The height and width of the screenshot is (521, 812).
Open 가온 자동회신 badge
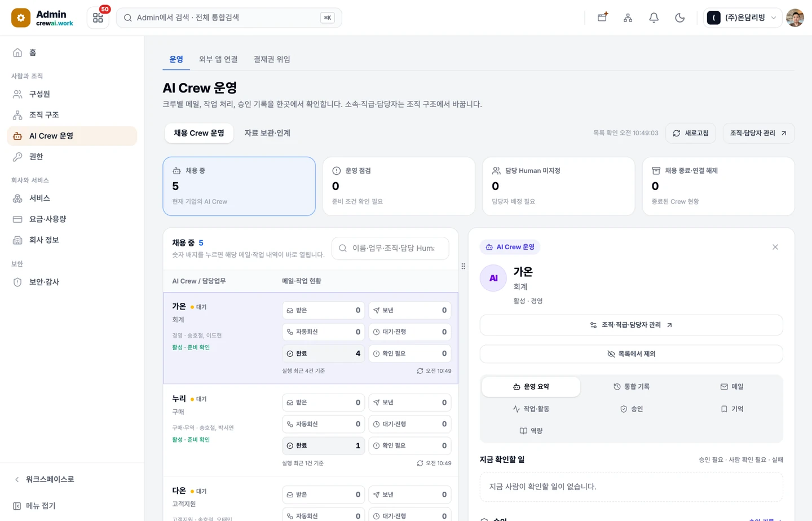coord(323,332)
